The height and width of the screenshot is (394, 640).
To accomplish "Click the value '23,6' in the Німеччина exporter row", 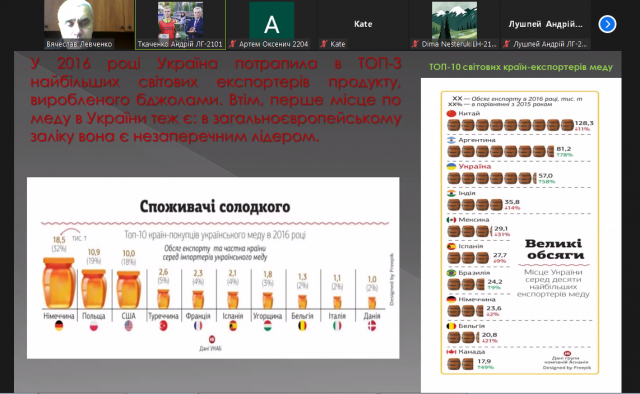I will tap(494, 308).
